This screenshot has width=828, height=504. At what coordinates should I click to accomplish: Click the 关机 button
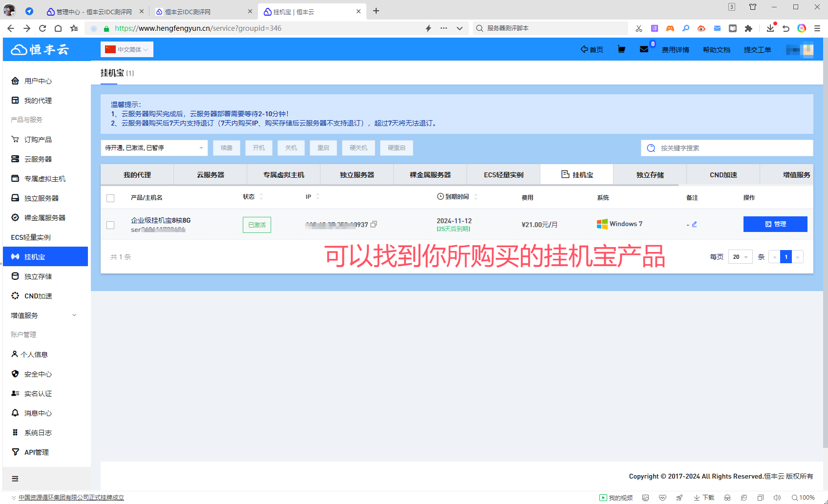click(x=291, y=148)
